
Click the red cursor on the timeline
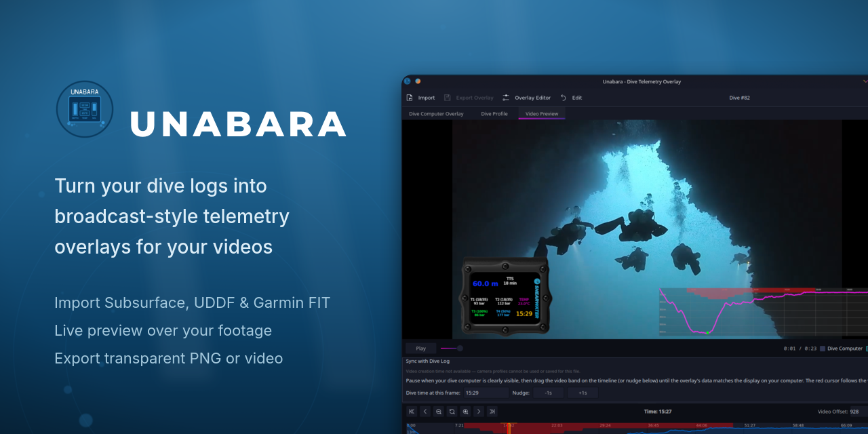tap(509, 429)
